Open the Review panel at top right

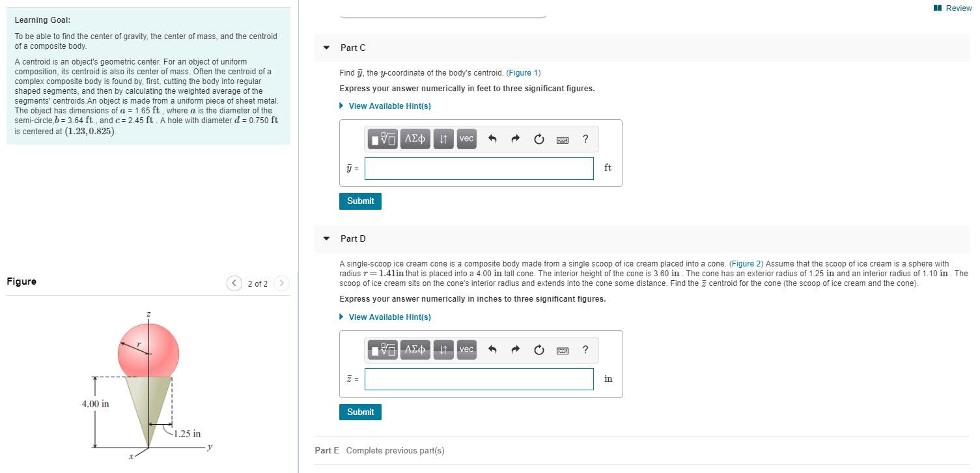[x=952, y=8]
